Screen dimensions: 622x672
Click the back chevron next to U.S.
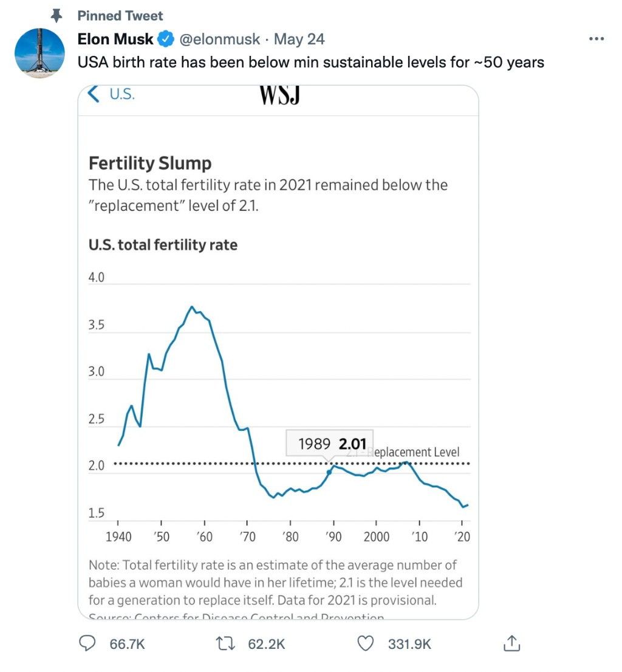[x=94, y=95]
